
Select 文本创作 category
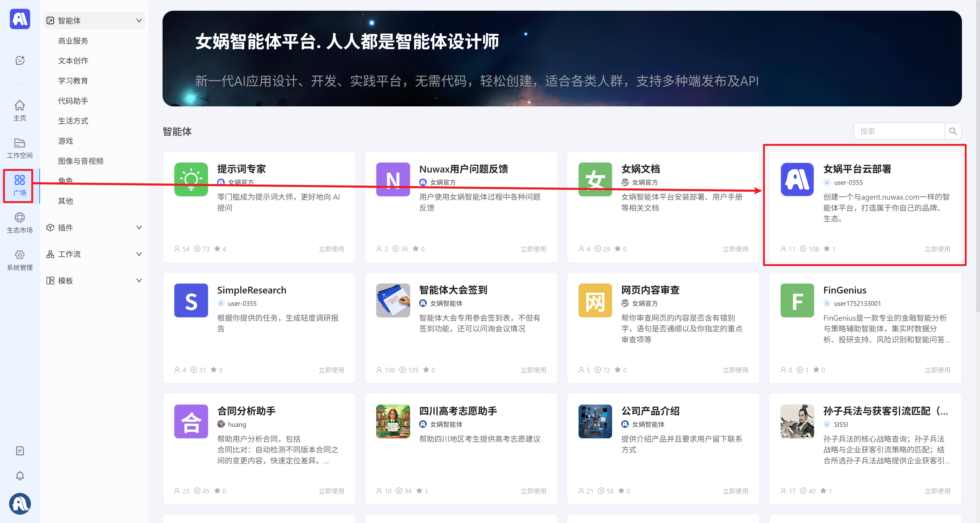click(73, 60)
